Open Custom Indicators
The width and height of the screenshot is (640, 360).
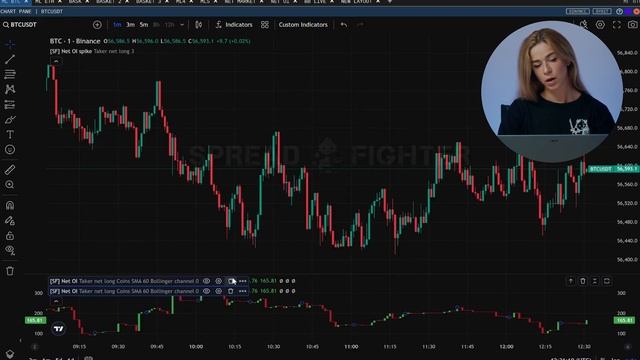[303, 25]
